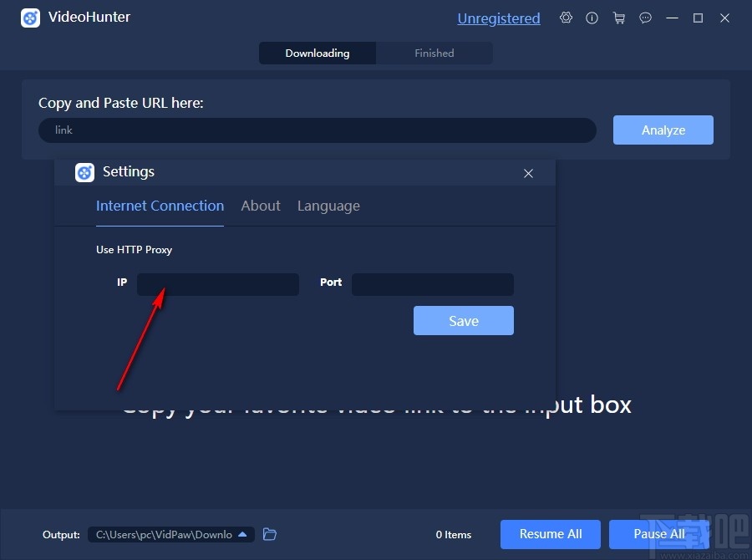
Task: Click the Unregistered link
Action: (499, 18)
